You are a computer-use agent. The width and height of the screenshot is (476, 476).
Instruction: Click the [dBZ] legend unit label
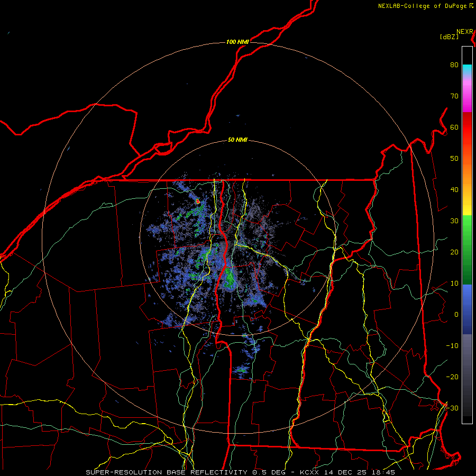point(449,37)
